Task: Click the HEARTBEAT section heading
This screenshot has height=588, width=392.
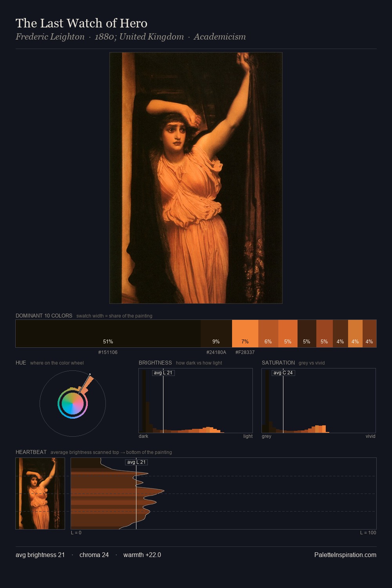Action: point(31,452)
